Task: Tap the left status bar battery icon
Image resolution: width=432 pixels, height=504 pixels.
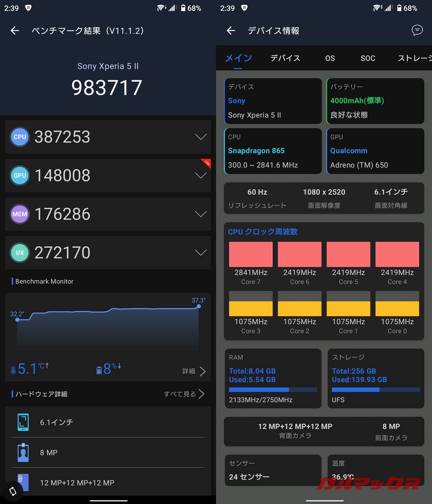Action: [x=183, y=8]
